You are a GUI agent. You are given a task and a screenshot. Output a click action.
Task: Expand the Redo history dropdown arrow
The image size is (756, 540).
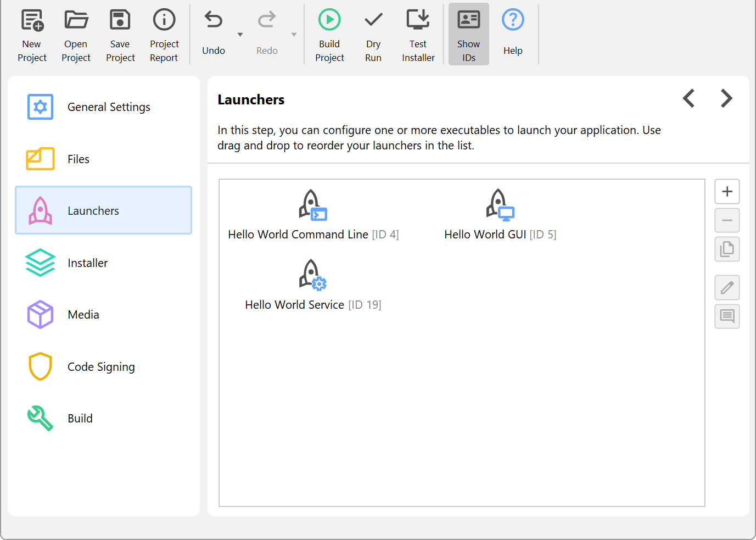pos(294,35)
